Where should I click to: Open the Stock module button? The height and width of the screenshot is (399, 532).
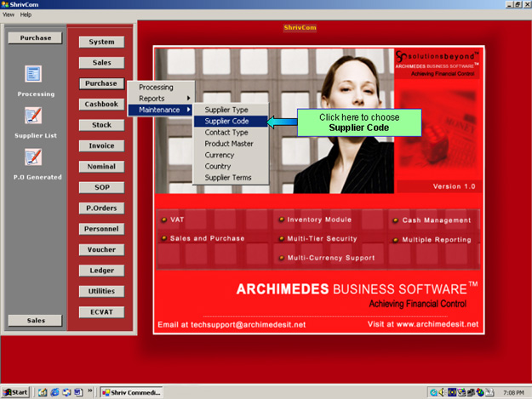click(x=101, y=125)
